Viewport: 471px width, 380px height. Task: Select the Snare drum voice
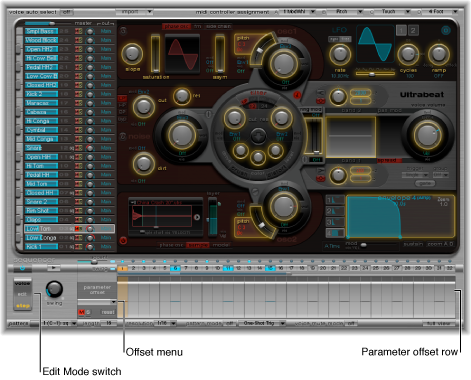[41, 148]
